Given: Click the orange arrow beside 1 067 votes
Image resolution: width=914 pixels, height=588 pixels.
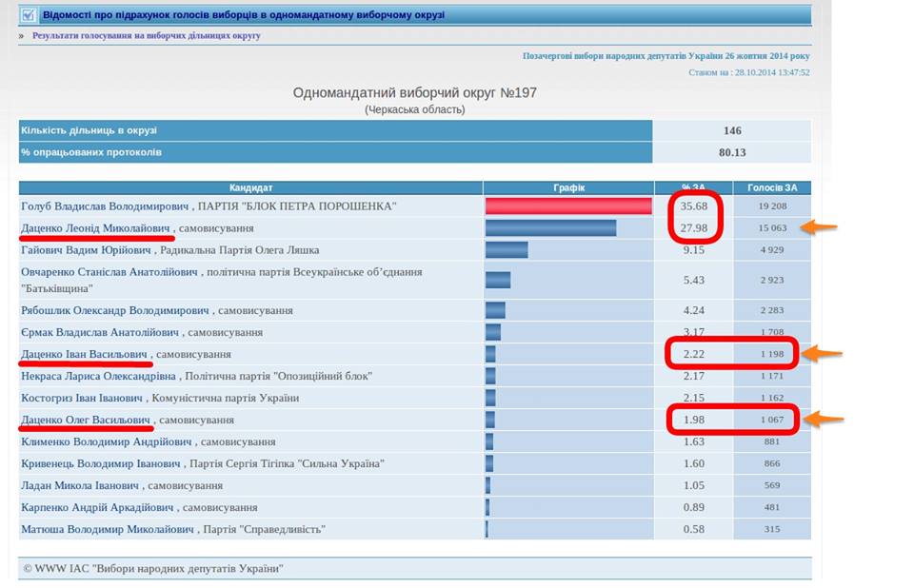Looking at the screenshot, I should (x=823, y=419).
